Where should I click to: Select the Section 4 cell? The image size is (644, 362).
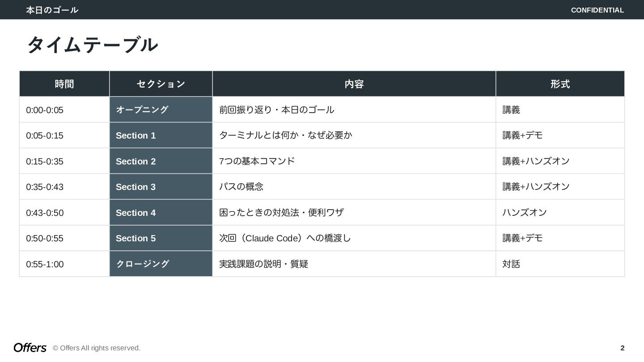click(161, 213)
